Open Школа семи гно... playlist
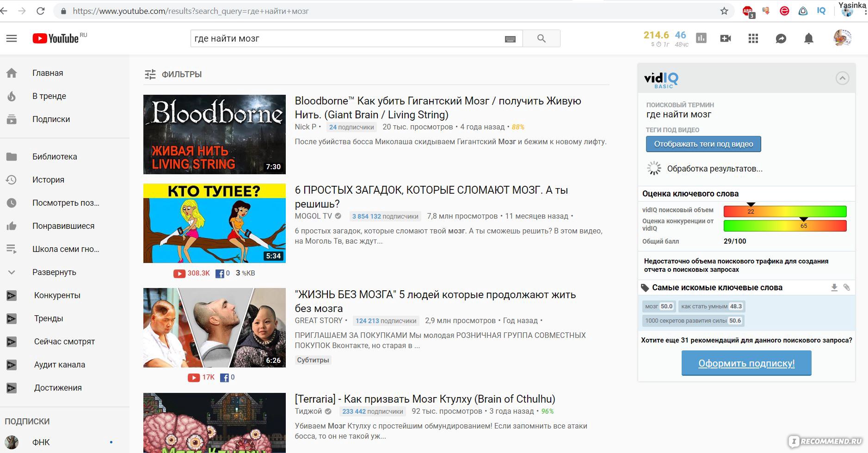The height and width of the screenshot is (453, 868). coord(65,249)
